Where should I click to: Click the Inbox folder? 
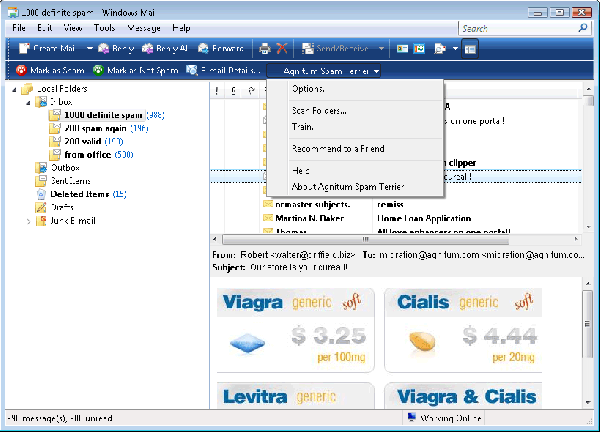point(54,102)
